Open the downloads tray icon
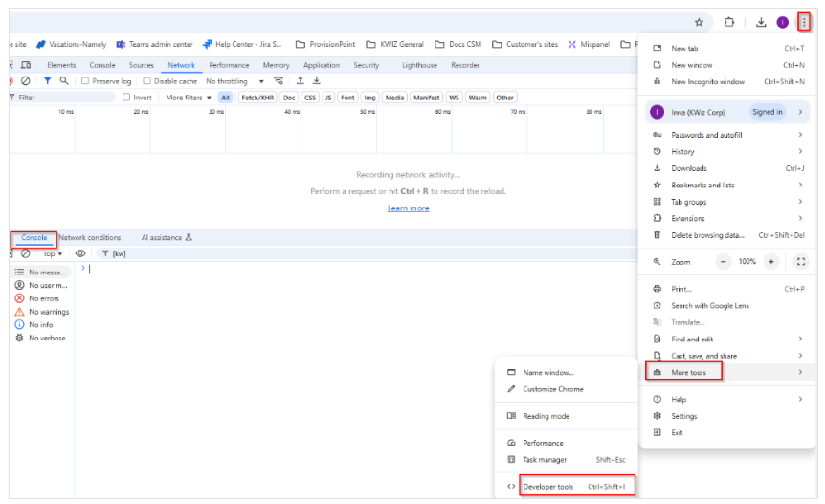Screen dimensions: 825x504 pos(761,22)
